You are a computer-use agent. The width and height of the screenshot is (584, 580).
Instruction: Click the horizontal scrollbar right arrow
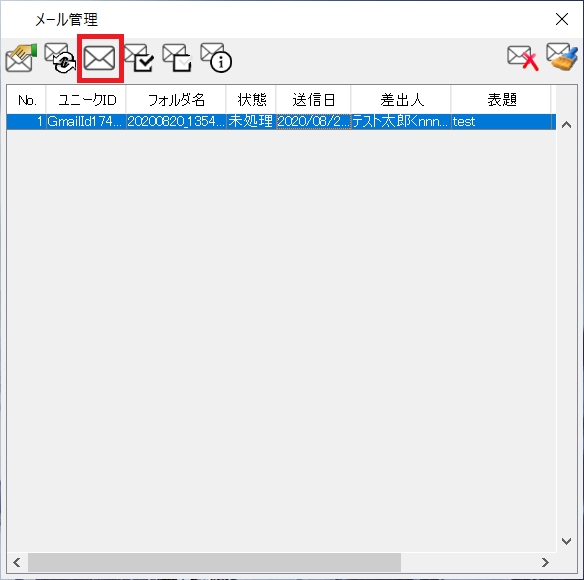point(545,562)
